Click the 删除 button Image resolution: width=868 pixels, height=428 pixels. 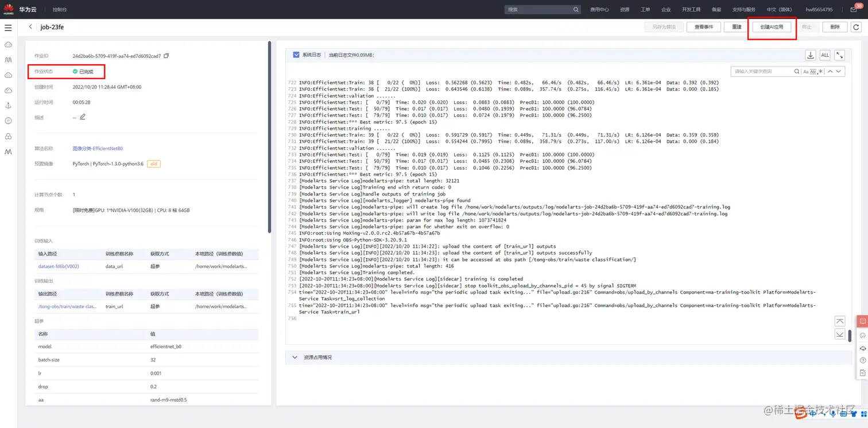tap(835, 27)
